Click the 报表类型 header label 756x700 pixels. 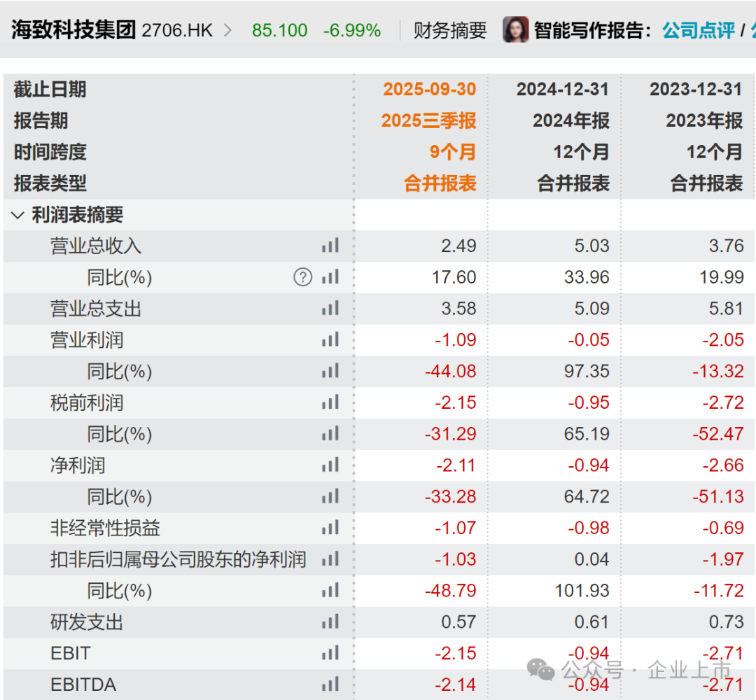[x=50, y=183]
